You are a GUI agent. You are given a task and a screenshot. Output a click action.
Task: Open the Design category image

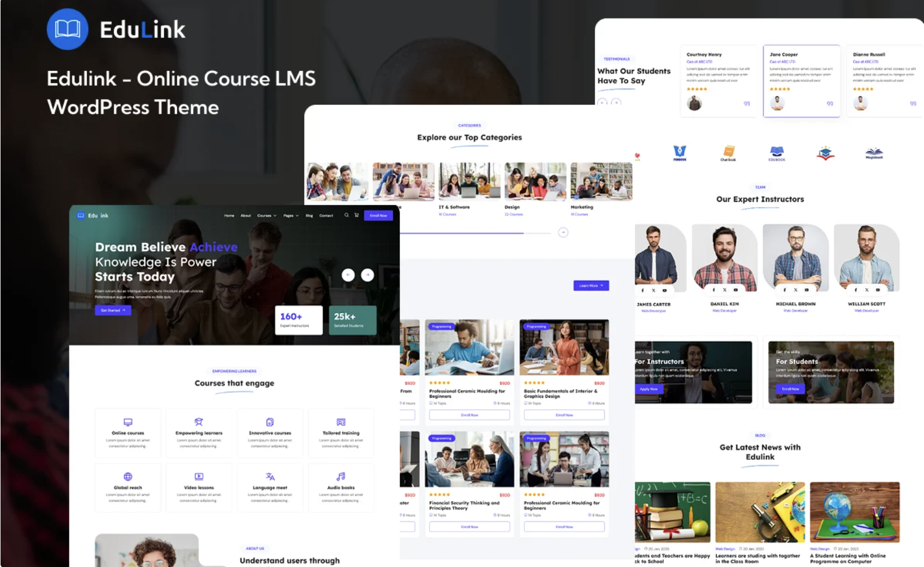tap(535, 181)
